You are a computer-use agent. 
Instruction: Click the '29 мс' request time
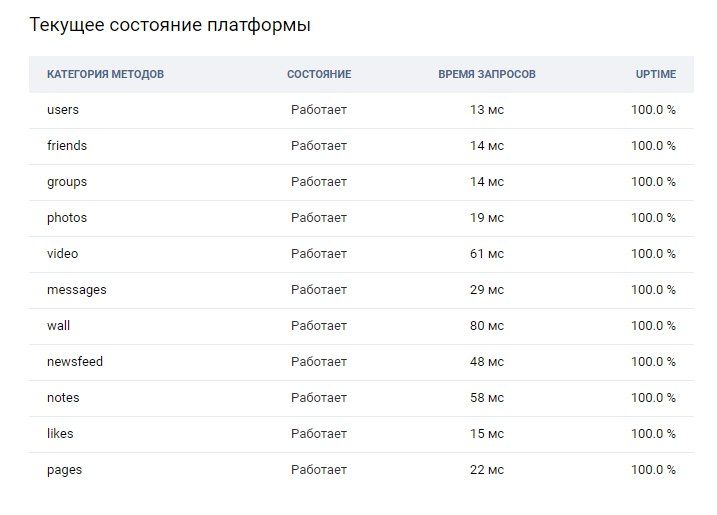[487, 290]
